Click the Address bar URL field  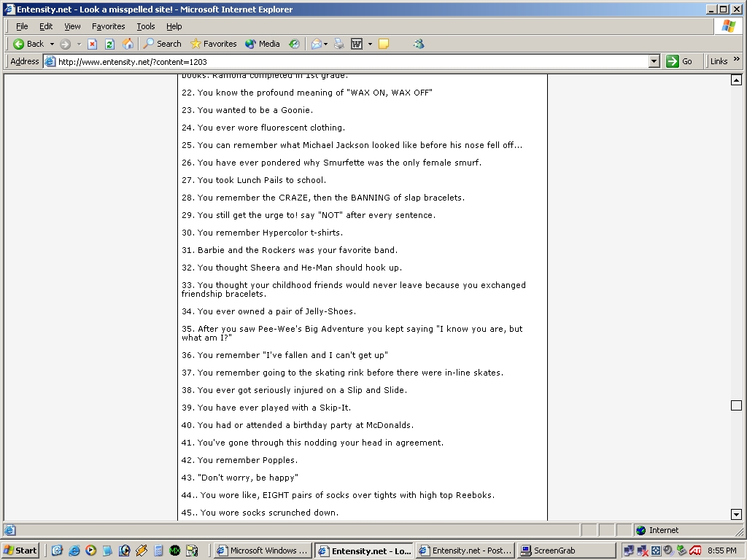click(x=352, y=61)
